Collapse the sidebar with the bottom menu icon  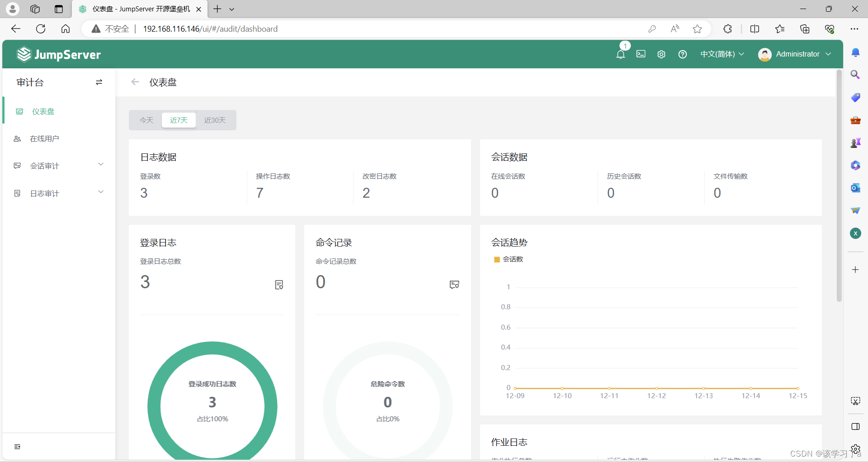[x=17, y=447]
